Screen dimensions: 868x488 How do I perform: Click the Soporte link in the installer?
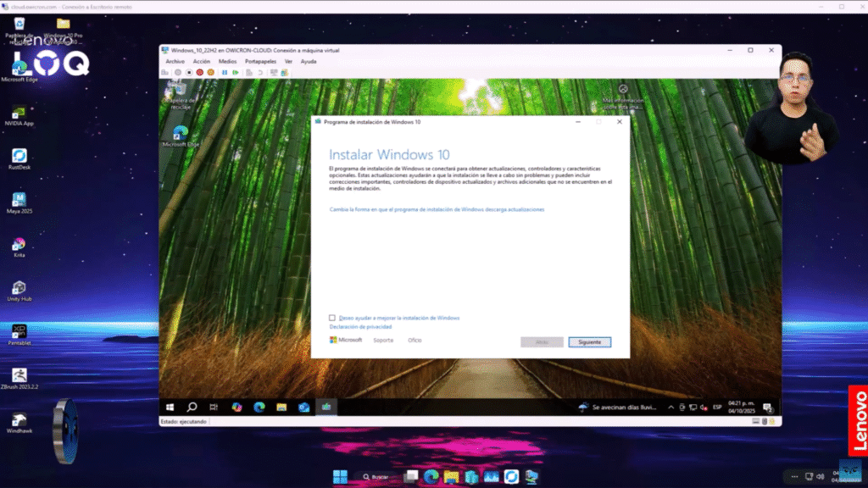pos(383,340)
